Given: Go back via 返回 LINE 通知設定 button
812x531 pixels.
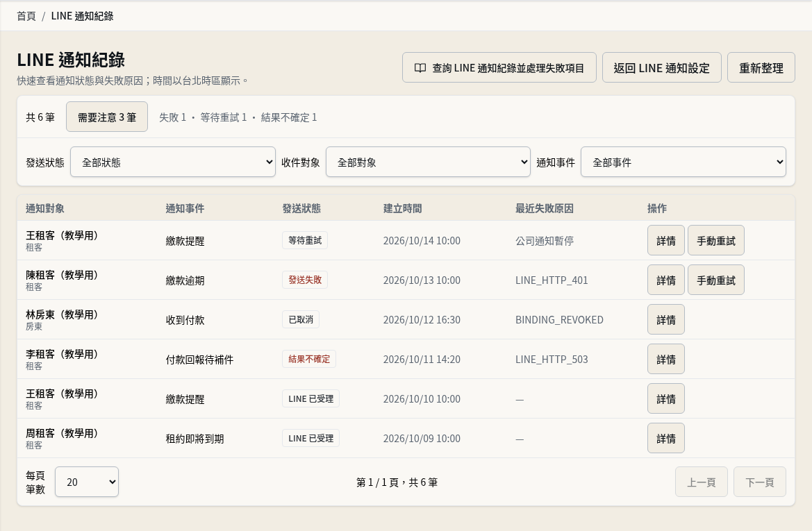Looking at the screenshot, I should [x=661, y=67].
